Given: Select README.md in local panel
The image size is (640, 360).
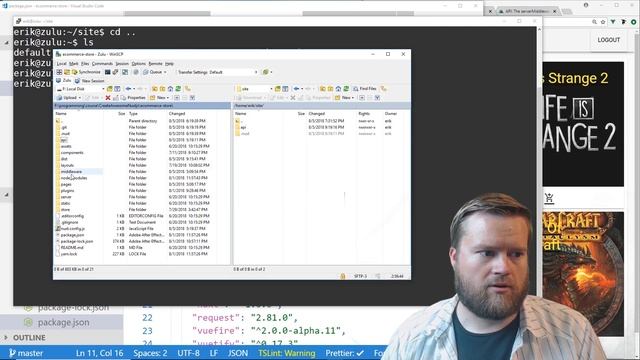Looking at the screenshot, I should (x=72, y=247).
